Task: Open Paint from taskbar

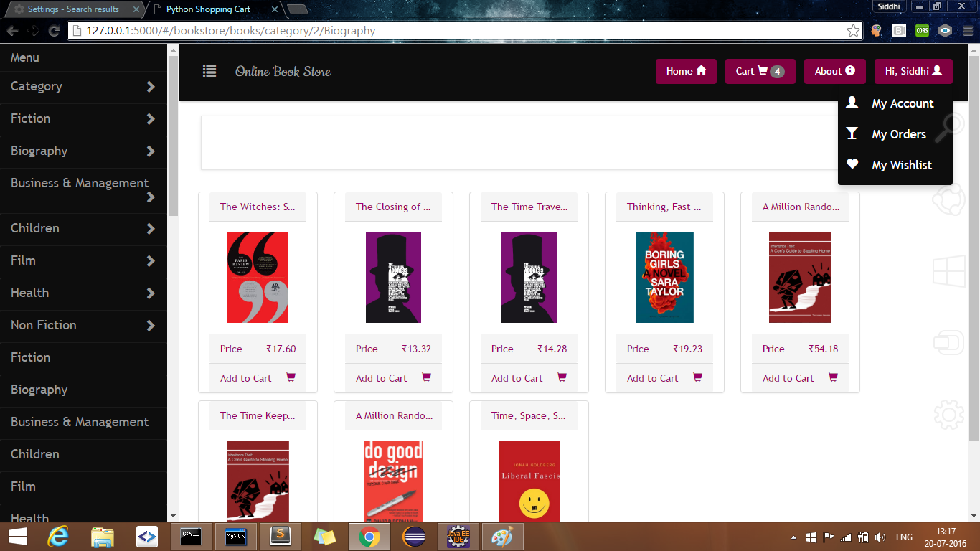Action: pos(503,537)
